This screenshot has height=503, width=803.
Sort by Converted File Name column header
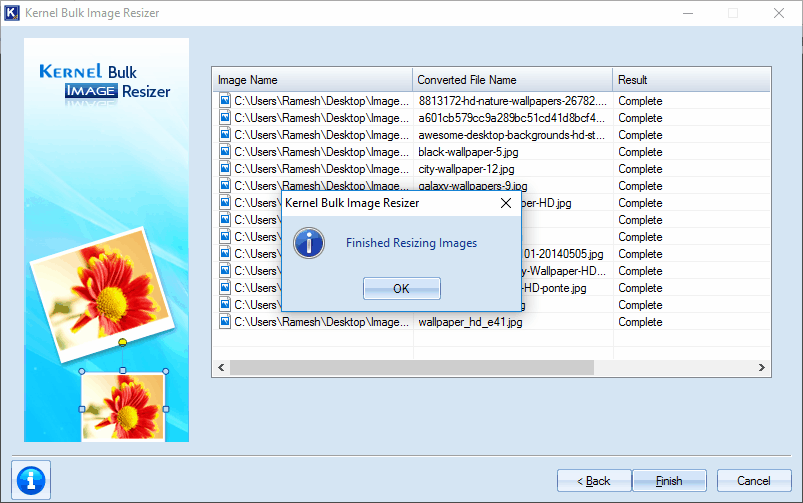click(512, 80)
